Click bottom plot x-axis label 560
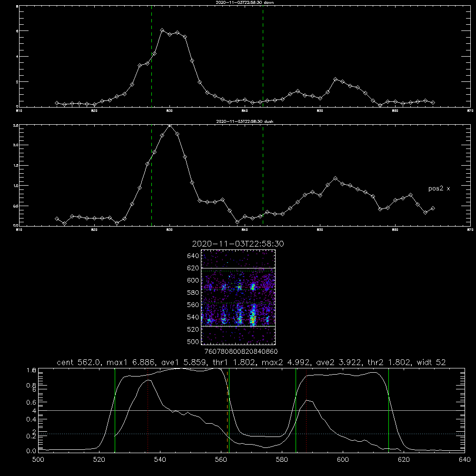Viewport: 476px width, 476px height. pyautogui.click(x=221, y=460)
